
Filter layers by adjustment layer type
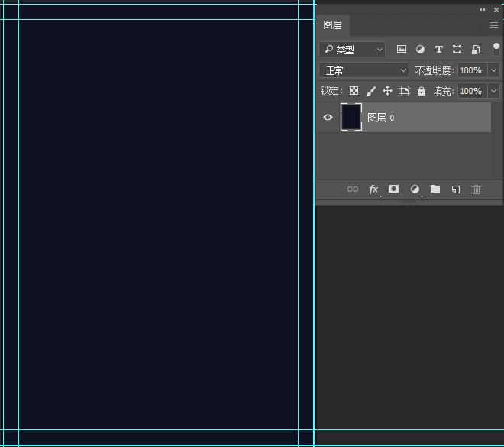pos(420,50)
